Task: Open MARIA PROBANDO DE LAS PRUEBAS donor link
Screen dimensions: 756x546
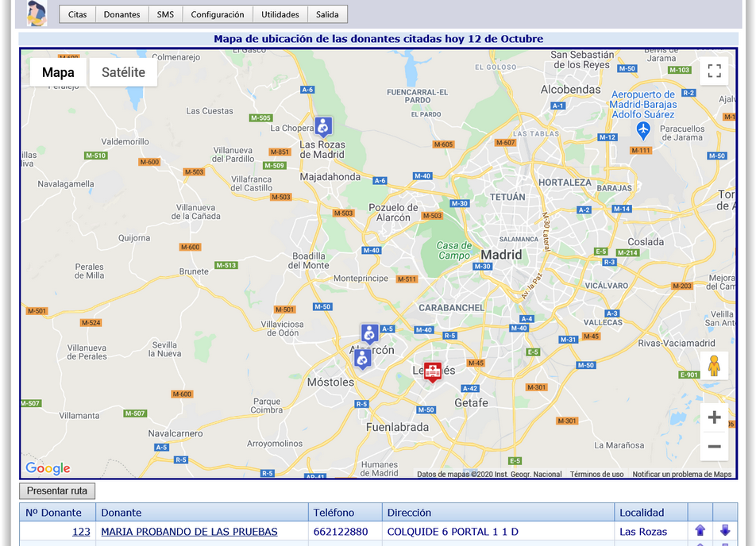Action: (x=190, y=532)
